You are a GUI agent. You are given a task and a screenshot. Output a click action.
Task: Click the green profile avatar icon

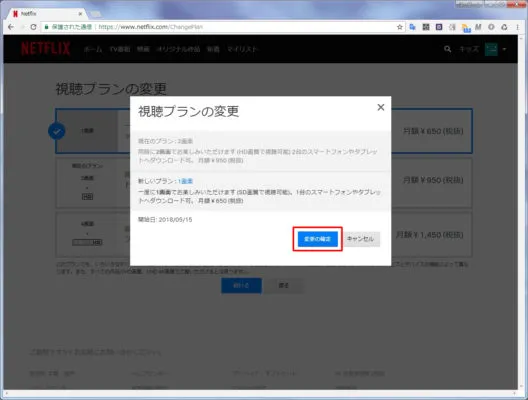[x=491, y=49]
